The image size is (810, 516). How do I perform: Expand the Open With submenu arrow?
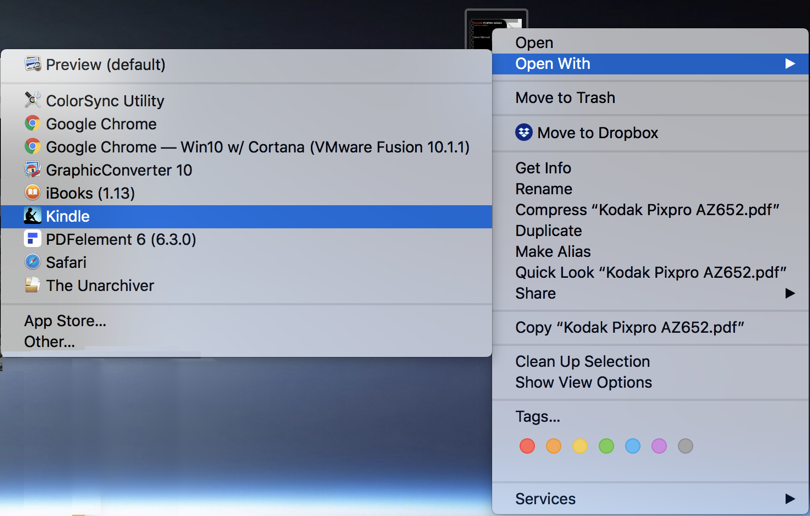coord(789,64)
